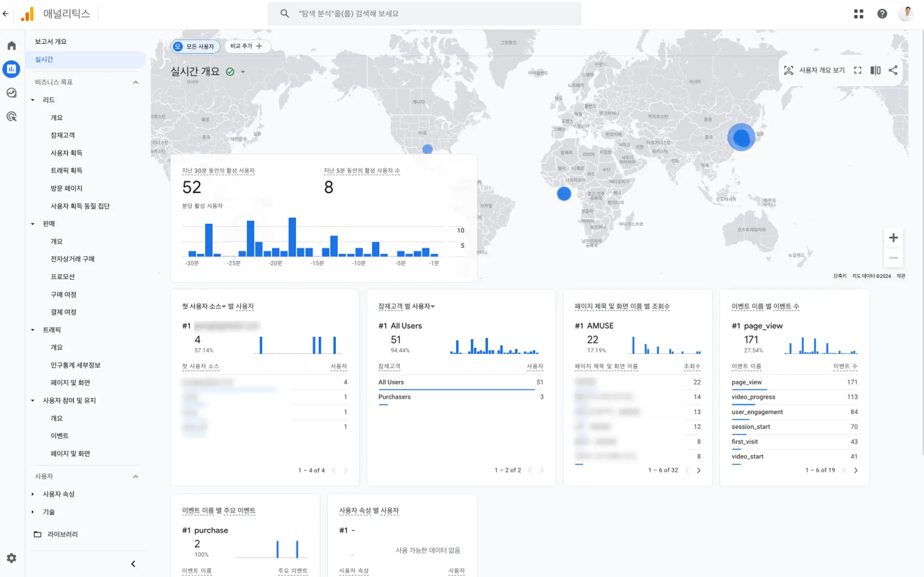Click the realtime overview share icon
This screenshot has height=577, width=924.
tap(896, 71)
